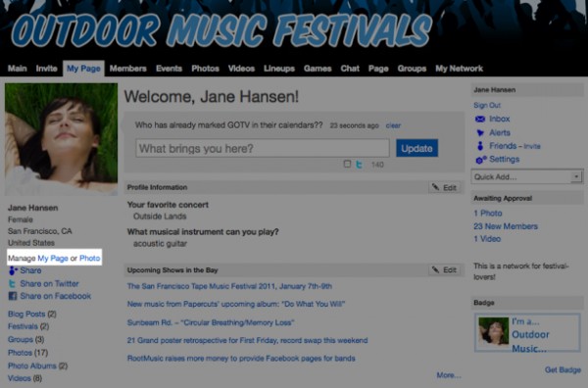Open the Page tab
The image size is (588, 388).
[x=378, y=69]
